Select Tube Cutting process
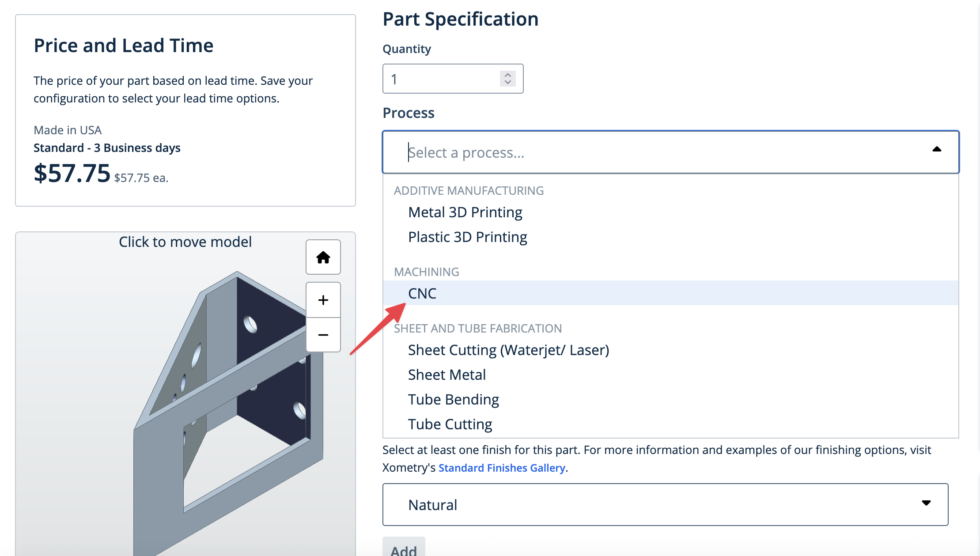The width and height of the screenshot is (980, 556). coord(670,424)
